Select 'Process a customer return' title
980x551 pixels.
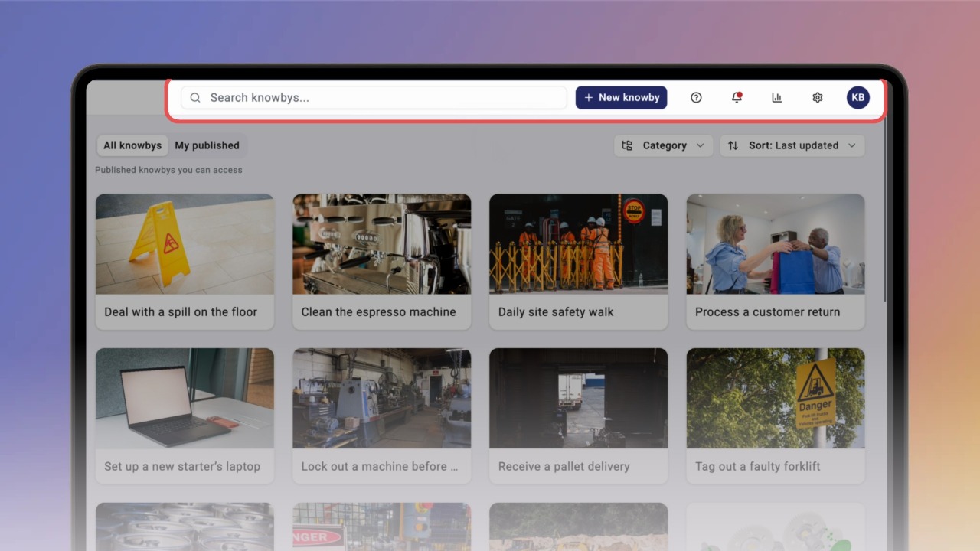(x=767, y=312)
